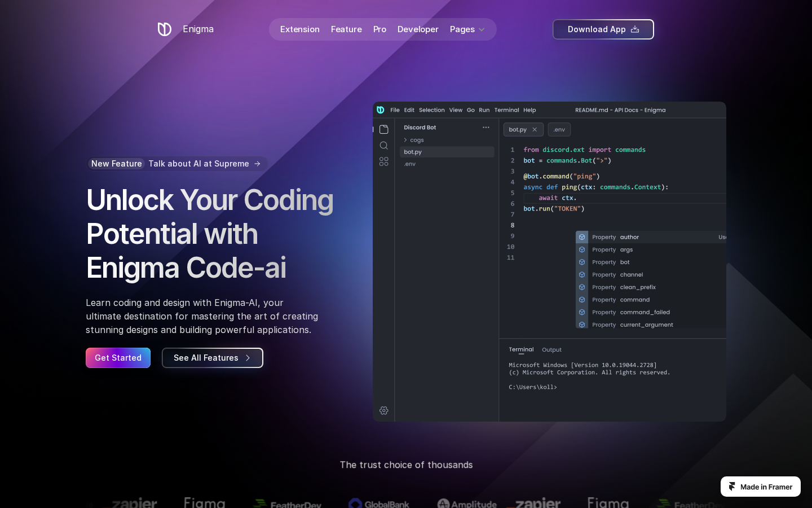
Task: Click the Amplitude logo
Action: click(x=467, y=503)
